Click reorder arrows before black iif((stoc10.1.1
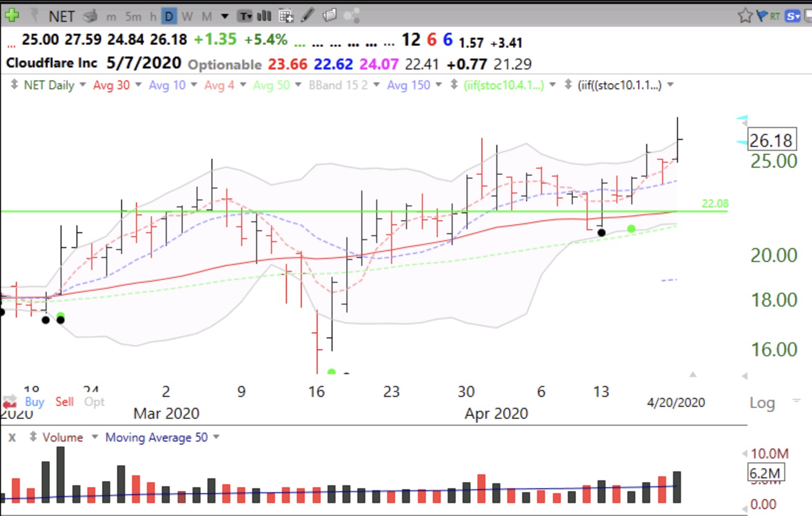The image size is (812, 516). click(568, 85)
